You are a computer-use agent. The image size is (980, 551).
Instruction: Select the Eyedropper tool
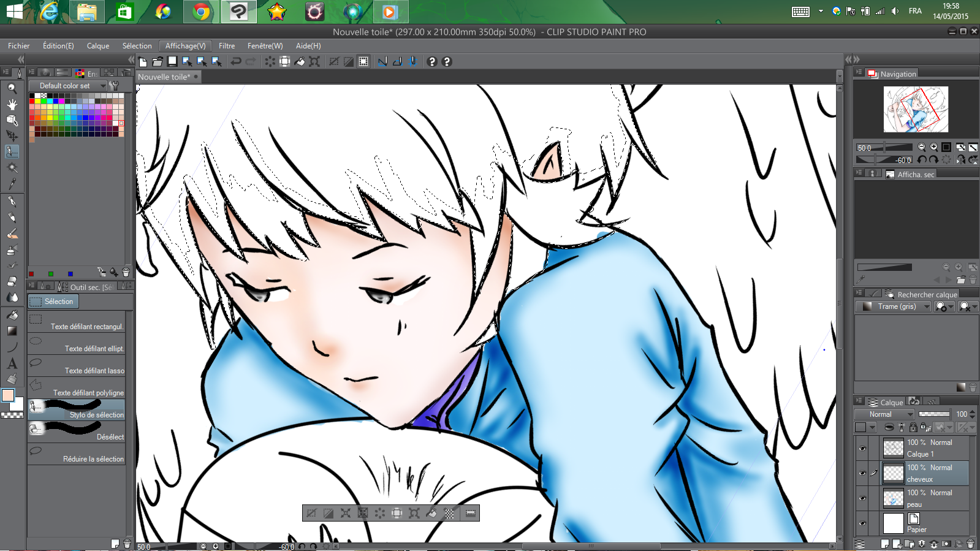[x=12, y=183]
